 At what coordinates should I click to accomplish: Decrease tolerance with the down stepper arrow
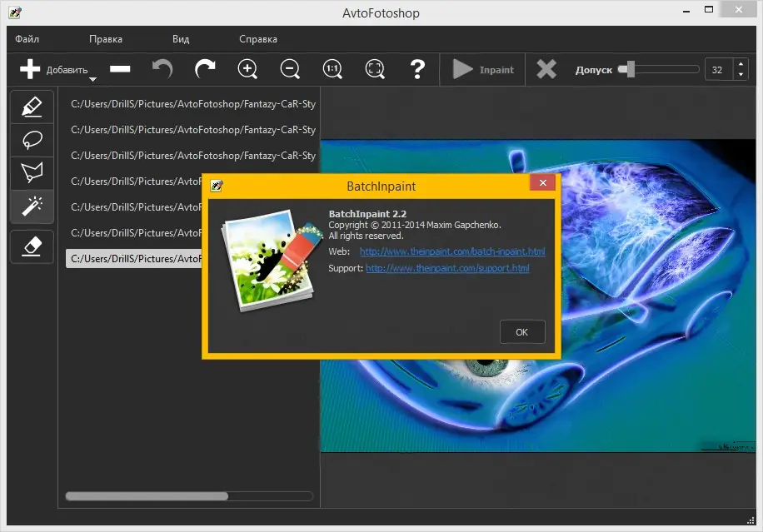[x=741, y=75]
